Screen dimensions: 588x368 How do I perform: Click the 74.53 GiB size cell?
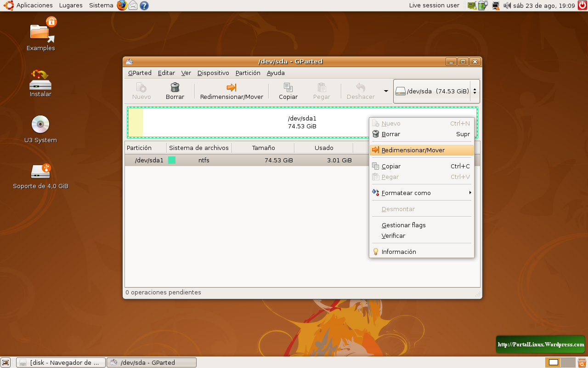279,160
